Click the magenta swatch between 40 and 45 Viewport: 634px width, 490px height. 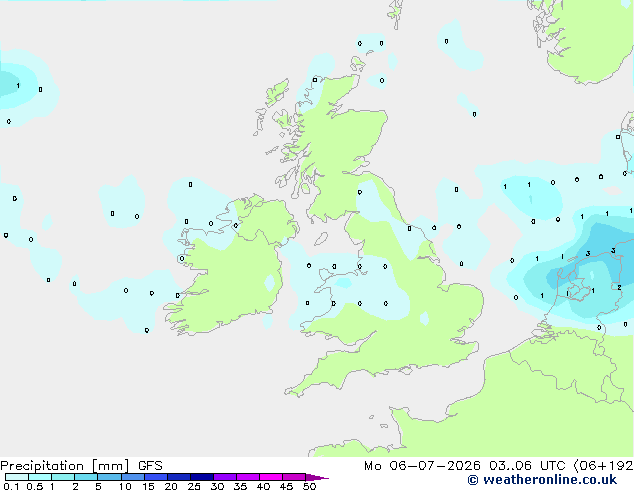(271, 477)
